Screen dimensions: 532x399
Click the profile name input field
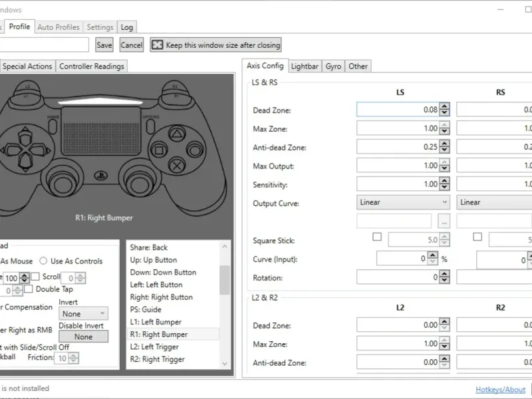44,45
